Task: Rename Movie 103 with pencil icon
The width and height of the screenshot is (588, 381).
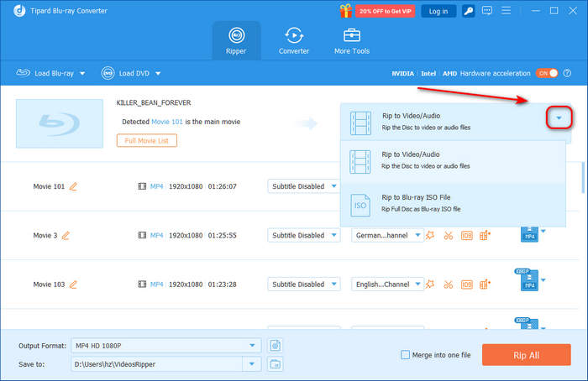Action: pyautogui.click(x=73, y=284)
